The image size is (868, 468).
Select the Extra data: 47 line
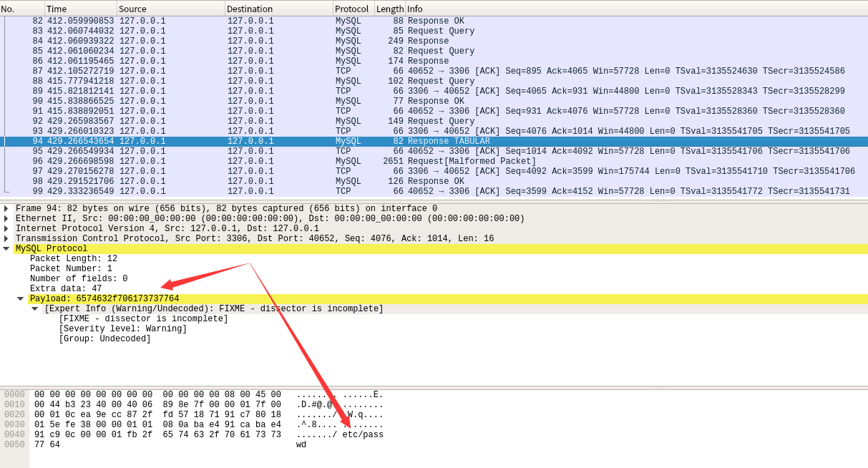(x=66, y=289)
